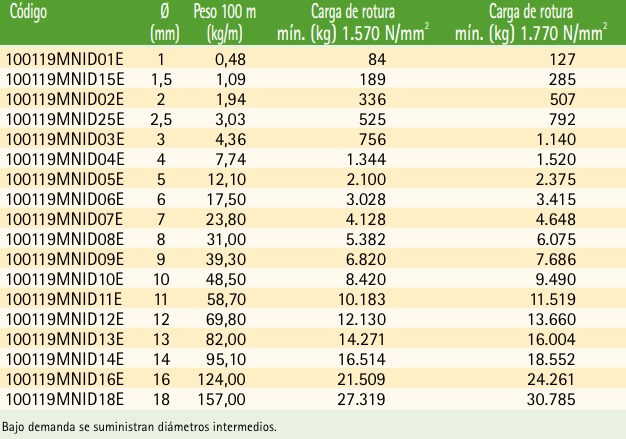The width and height of the screenshot is (626, 439).
Task: Select Carga de rotura 1.570 N/mm² header
Action: pos(353,23)
